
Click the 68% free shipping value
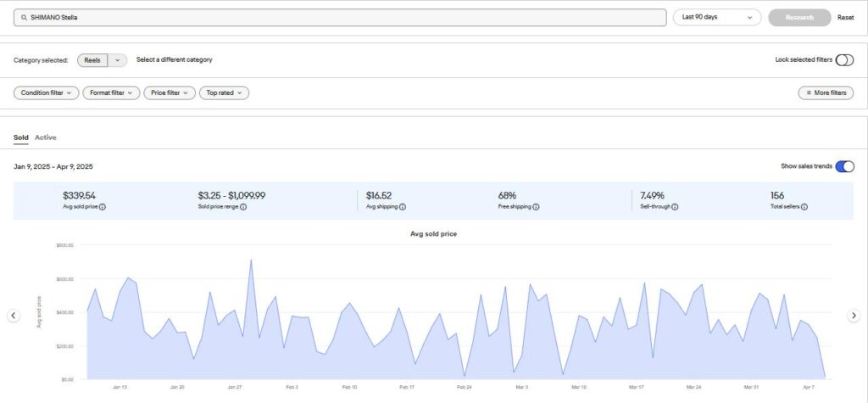click(507, 196)
